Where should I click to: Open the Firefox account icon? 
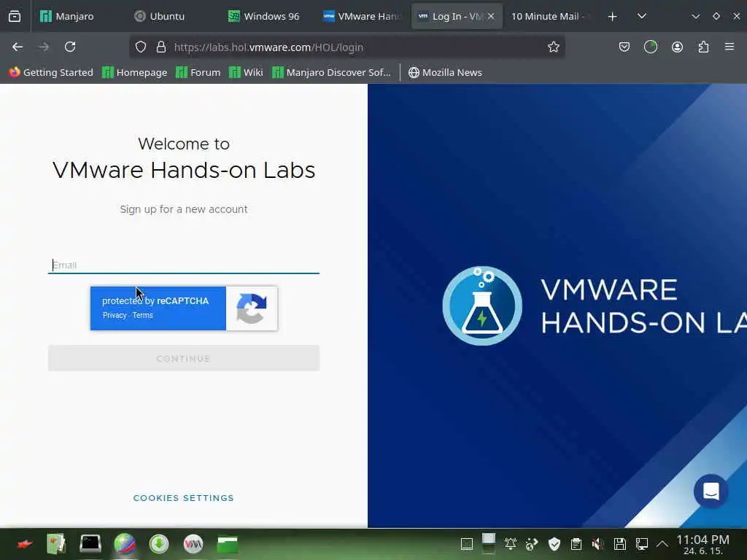tap(677, 47)
